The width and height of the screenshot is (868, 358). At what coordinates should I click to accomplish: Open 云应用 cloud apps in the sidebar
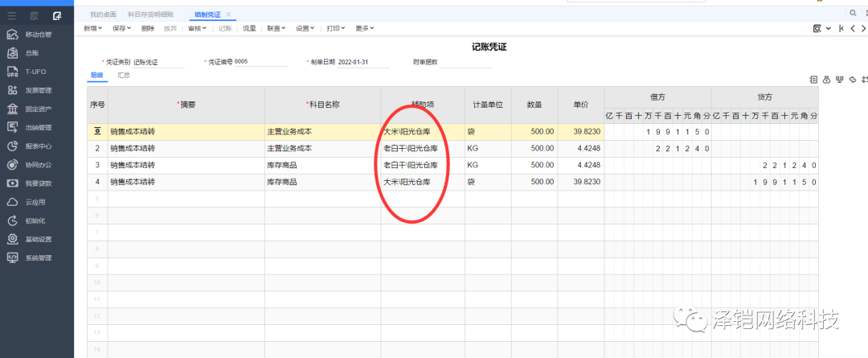pos(35,202)
